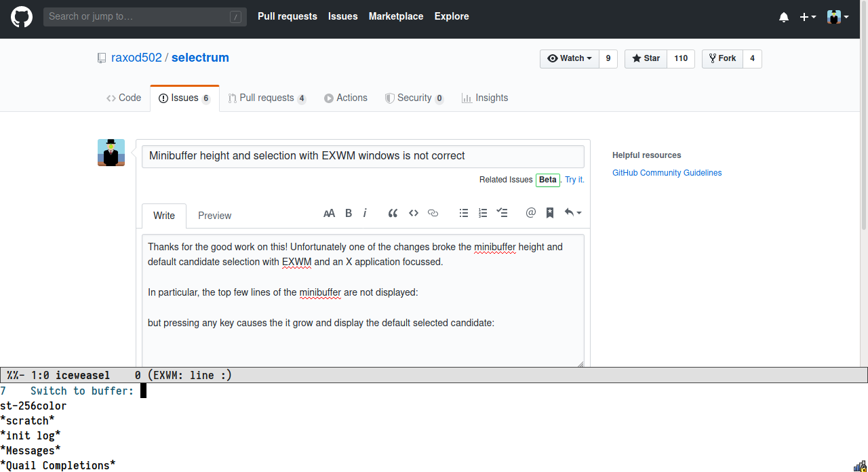Open GitHub Community Guidelines link

[x=667, y=173]
